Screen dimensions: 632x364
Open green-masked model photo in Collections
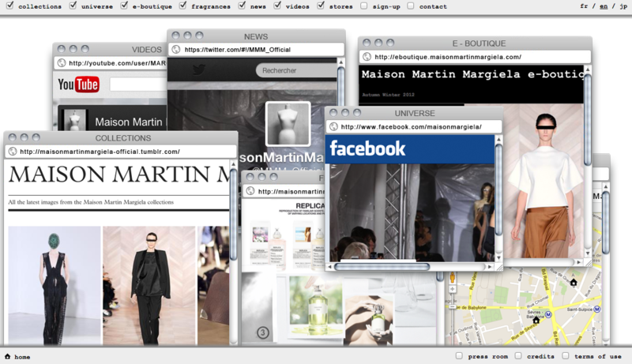click(x=55, y=286)
